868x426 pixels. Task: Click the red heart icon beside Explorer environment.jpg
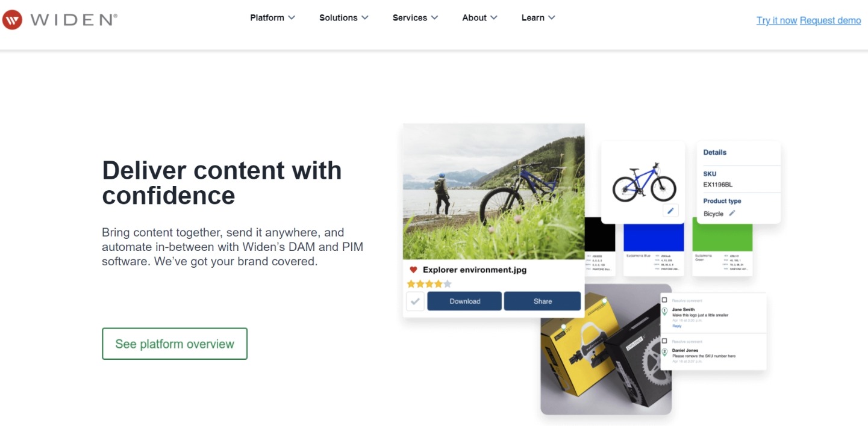[413, 270]
